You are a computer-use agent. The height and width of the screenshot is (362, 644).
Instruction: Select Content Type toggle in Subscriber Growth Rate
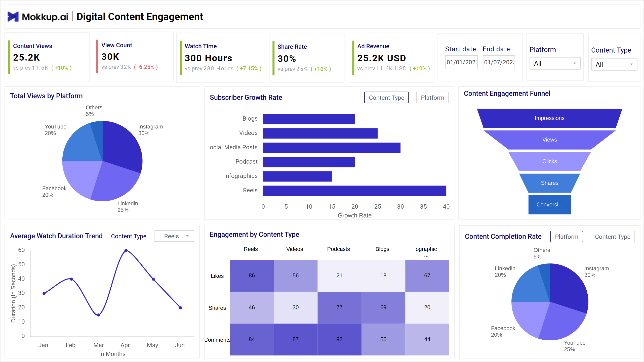tap(386, 98)
